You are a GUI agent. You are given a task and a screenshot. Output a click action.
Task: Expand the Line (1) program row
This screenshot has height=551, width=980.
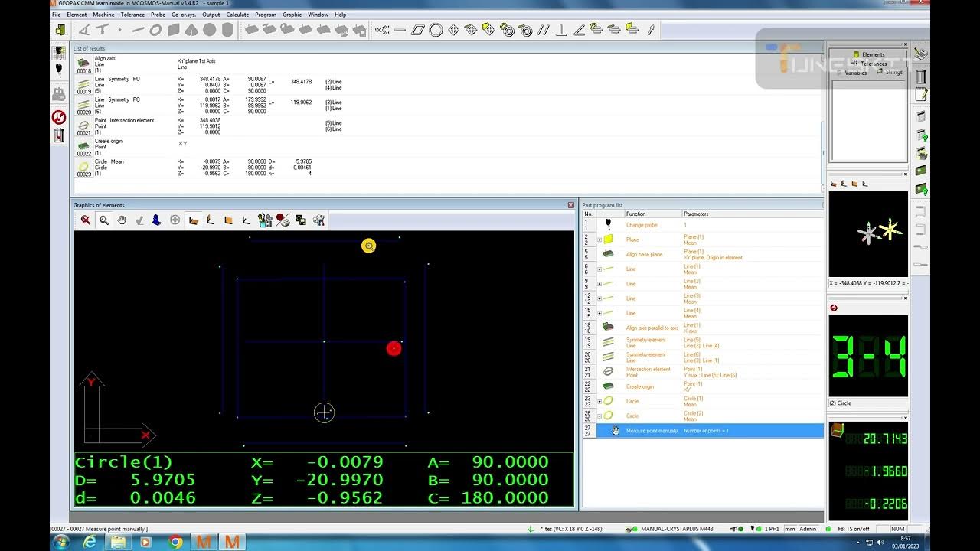[599, 269]
